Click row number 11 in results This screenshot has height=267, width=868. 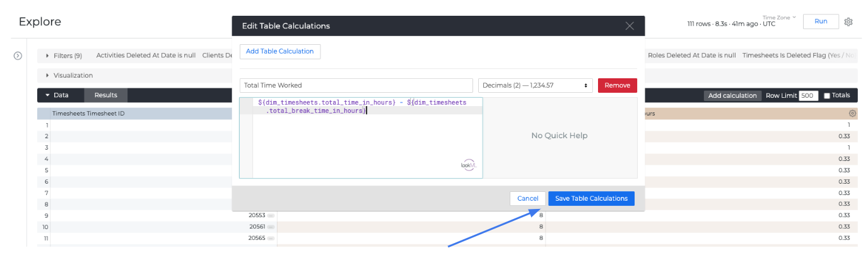45,238
